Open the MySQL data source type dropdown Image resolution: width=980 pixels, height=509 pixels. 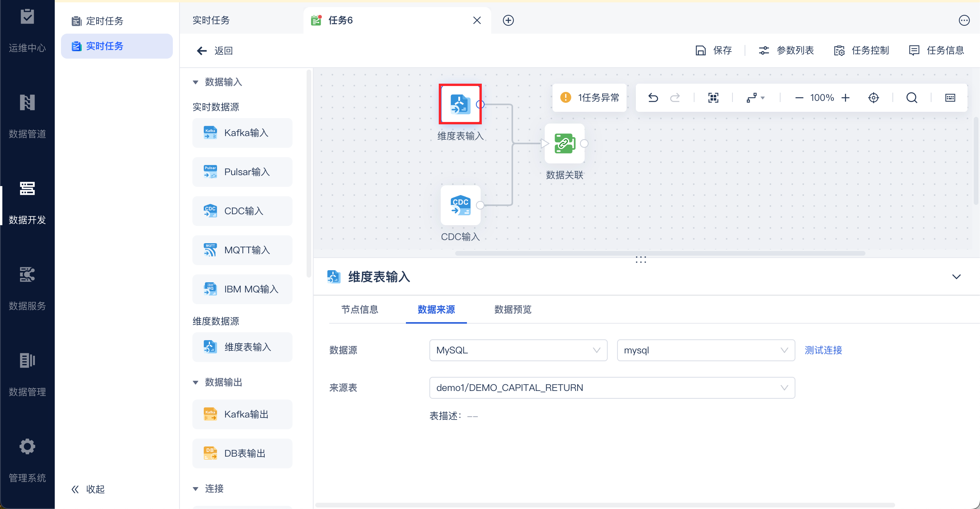pos(518,350)
